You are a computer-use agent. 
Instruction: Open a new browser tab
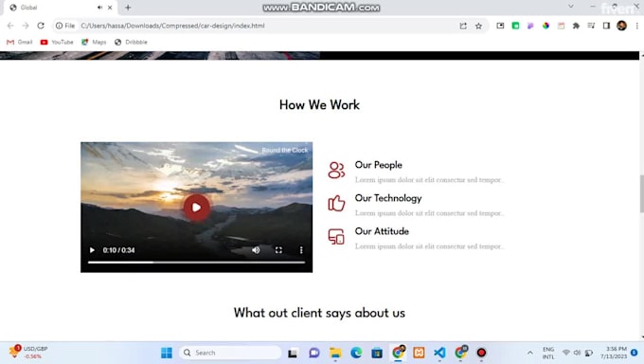click(128, 8)
